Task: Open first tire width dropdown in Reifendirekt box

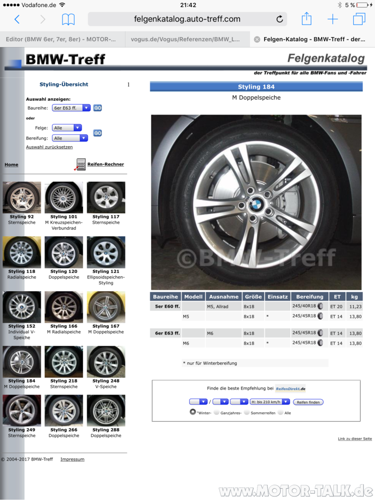Action: 198,402
